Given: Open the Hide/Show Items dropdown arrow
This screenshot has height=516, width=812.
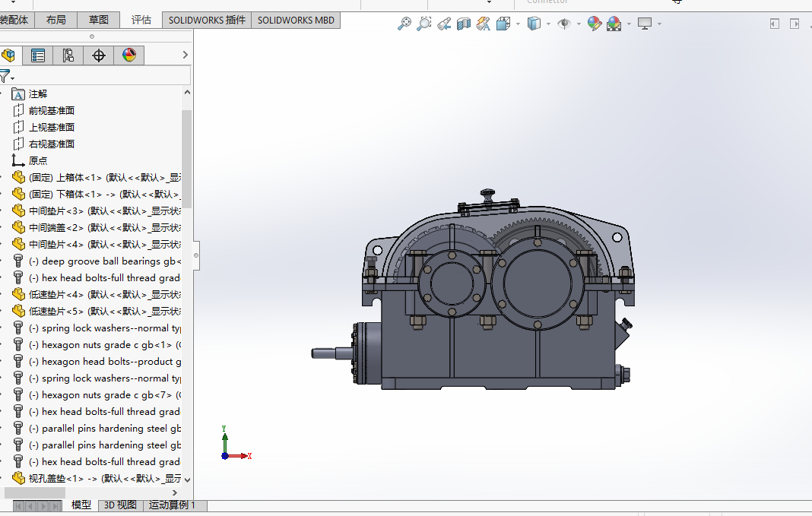Looking at the screenshot, I should click(579, 24).
